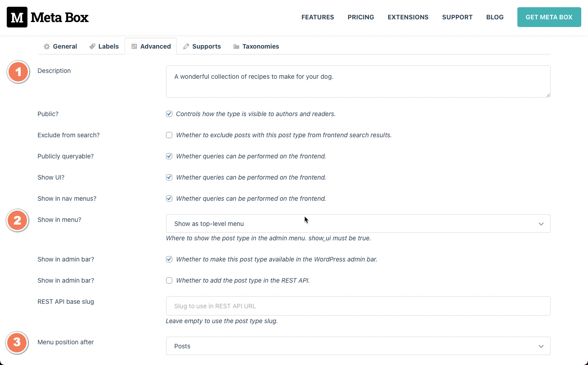Click the REST API base slug field
Viewport: 588px width, 365px height.
pos(358,306)
